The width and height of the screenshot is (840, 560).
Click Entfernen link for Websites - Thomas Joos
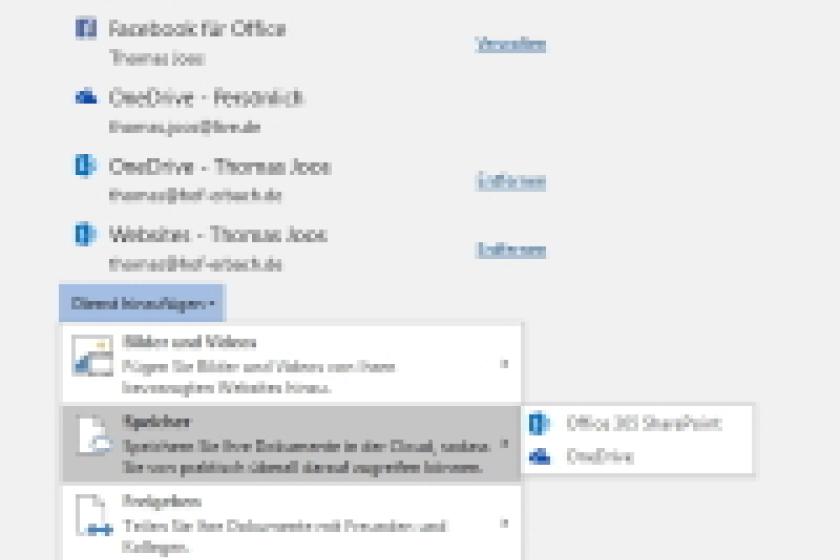click(x=511, y=250)
